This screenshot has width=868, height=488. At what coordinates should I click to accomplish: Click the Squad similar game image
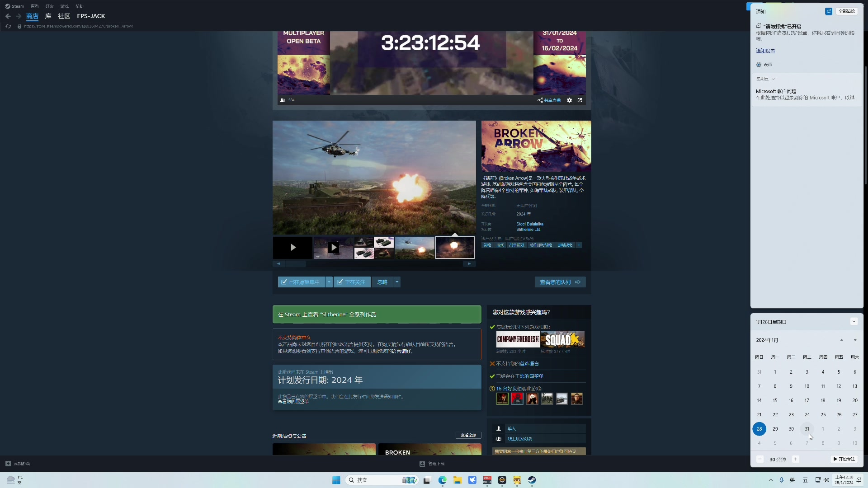click(x=562, y=339)
